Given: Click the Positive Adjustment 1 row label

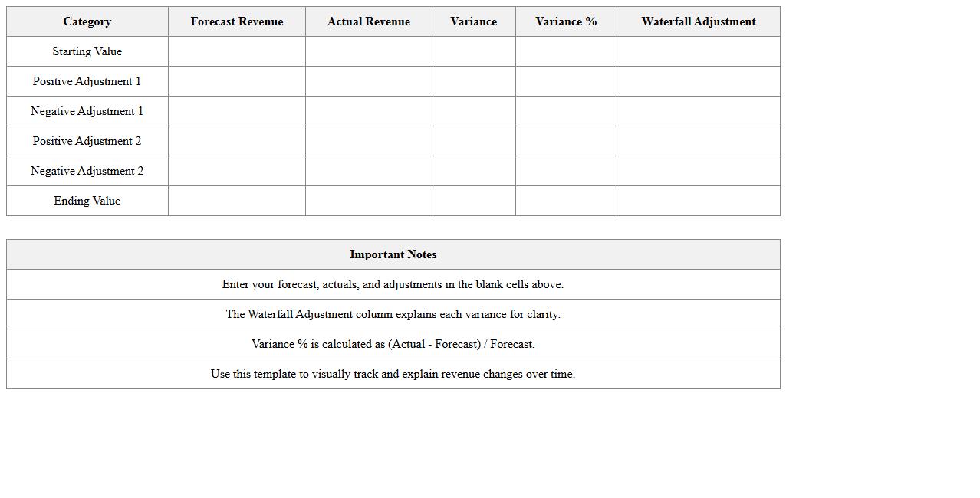Looking at the screenshot, I should [x=87, y=81].
